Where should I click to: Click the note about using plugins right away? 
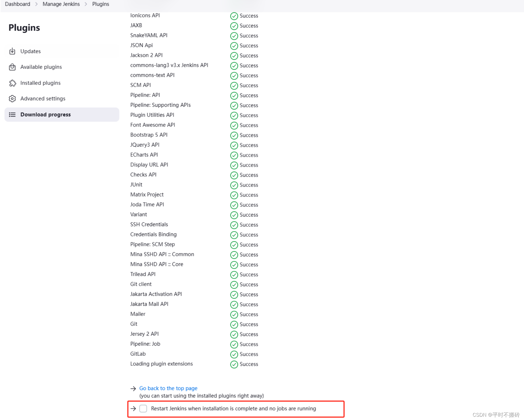click(201, 396)
